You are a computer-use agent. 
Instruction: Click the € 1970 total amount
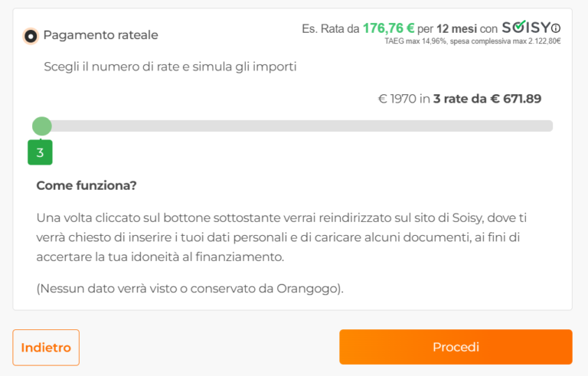click(397, 99)
